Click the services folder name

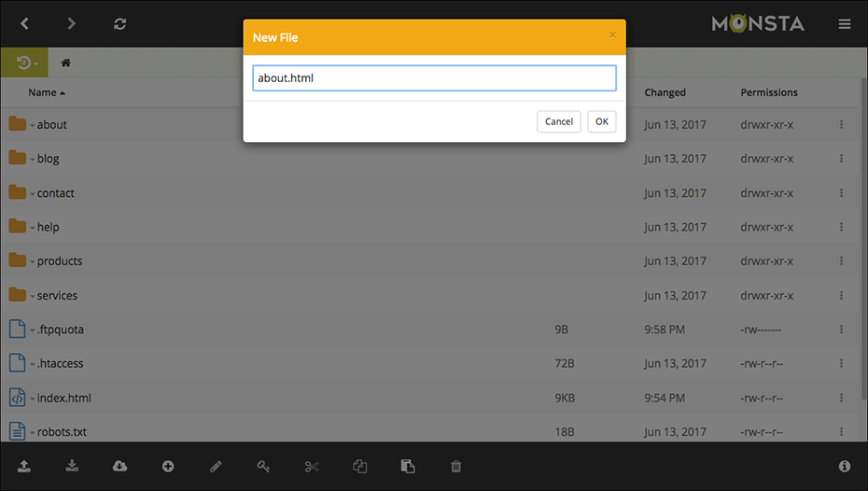(x=57, y=296)
